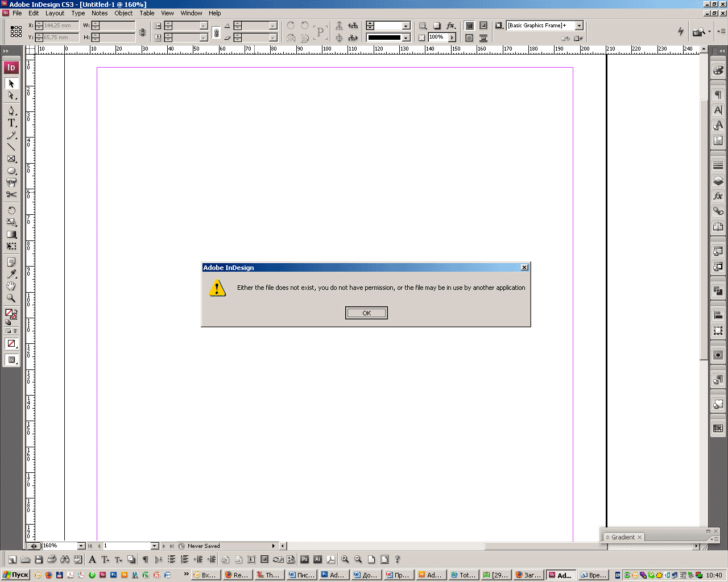The height and width of the screenshot is (582, 728).
Task: Click the Find binoculars icon in bottom toolbar
Action: coord(65,559)
